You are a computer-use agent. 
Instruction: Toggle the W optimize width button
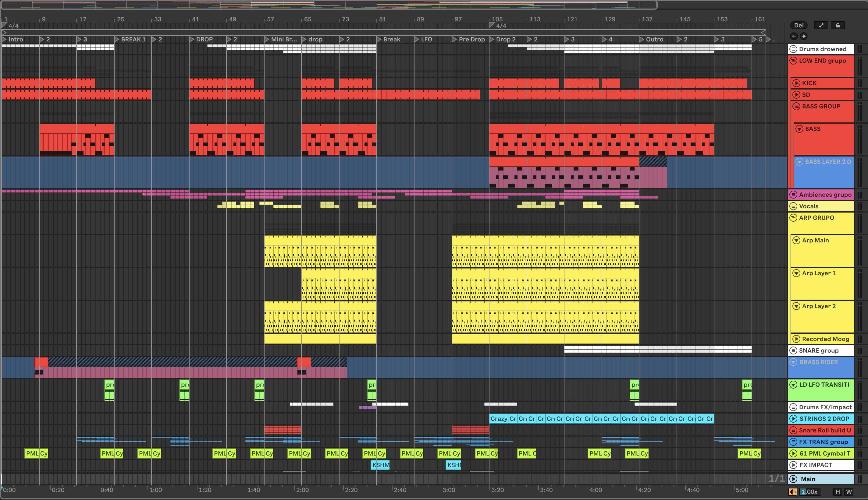(x=849, y=492)
